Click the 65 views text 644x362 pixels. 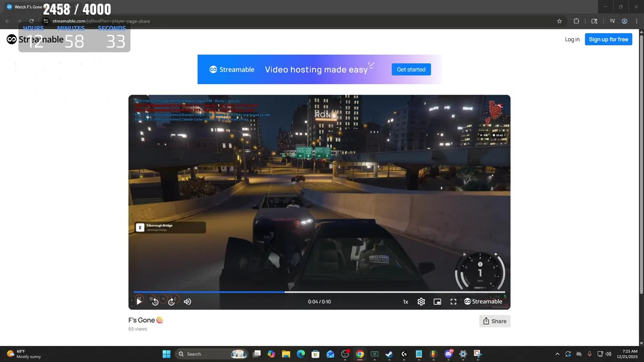[137, 329]
